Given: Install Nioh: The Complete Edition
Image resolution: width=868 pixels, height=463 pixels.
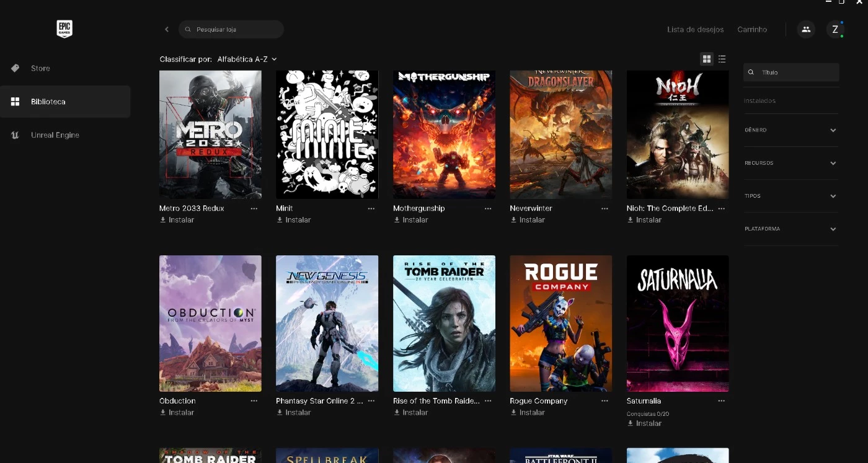Looking at the screenshot, I should (x=644, y=220).
